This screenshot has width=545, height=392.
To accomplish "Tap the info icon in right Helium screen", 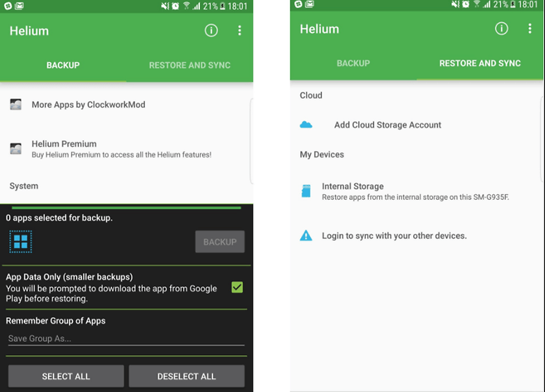I will [x=501, y=29].
